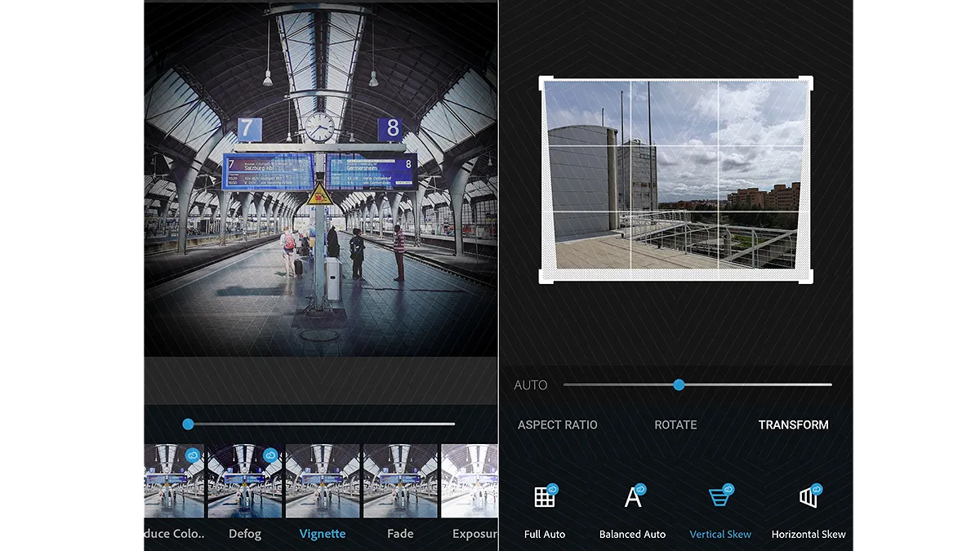The width and height of the screenshot is (980, 551).
Task: Tap the cloud badge on Defog thumbnail
Action: click(x=270, y=455)
